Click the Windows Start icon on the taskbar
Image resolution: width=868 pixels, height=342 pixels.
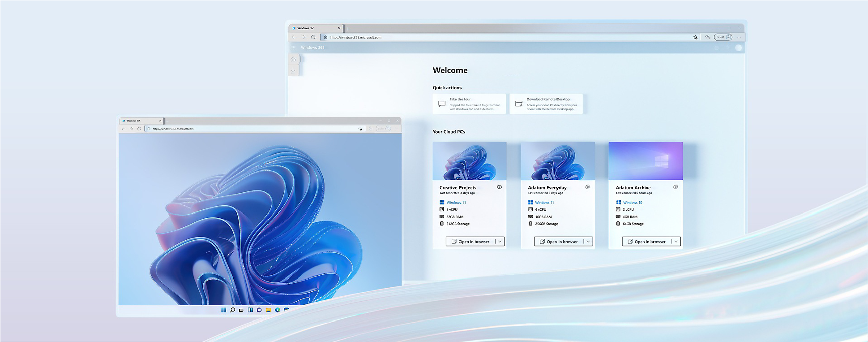tap(223, 310)
